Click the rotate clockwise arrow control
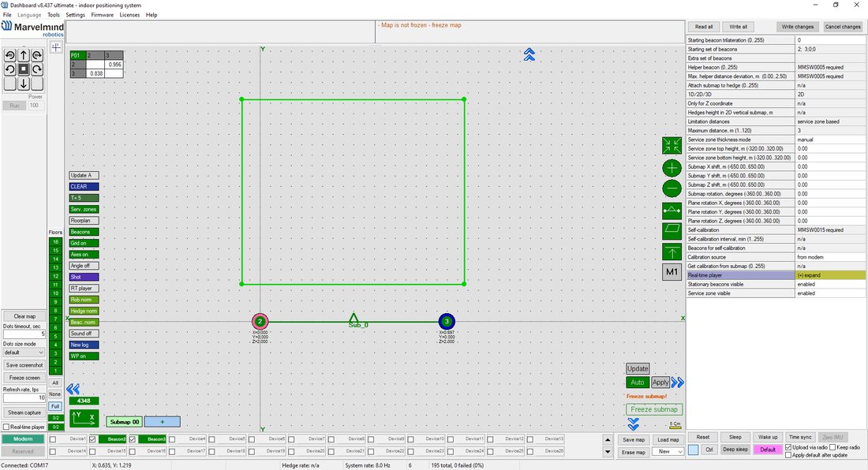The height and width of the screenshot is (470, 868). pos(37,69)
